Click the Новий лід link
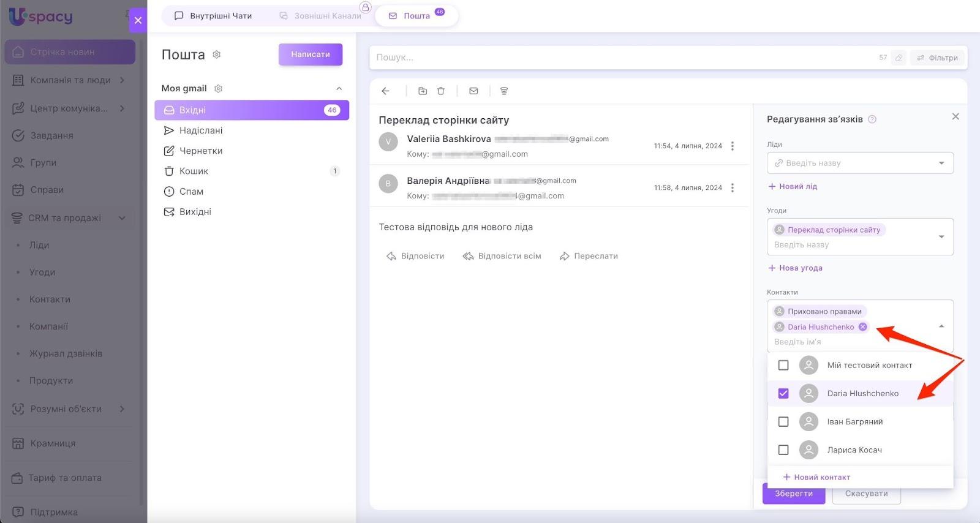This screenshot has height=523, width=980. [793, 186]
